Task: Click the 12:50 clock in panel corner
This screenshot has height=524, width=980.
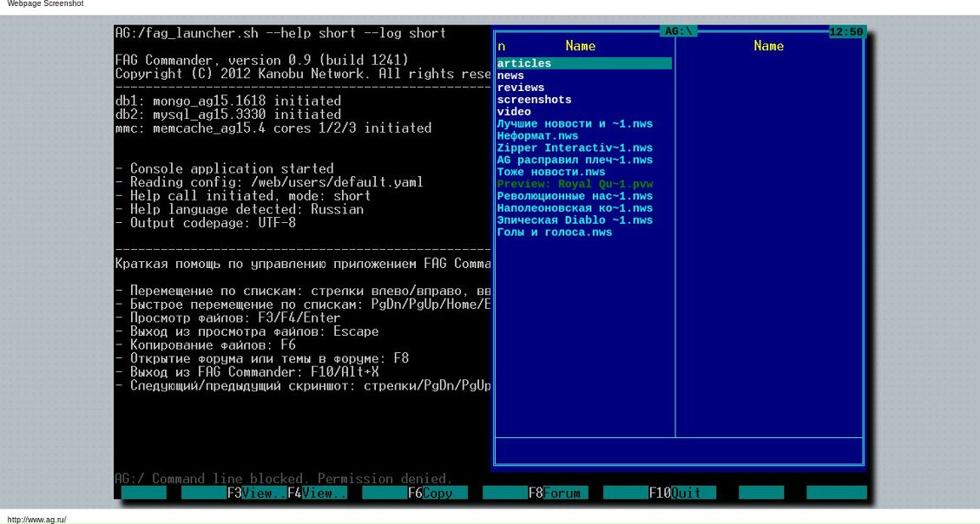Action: 845,32
